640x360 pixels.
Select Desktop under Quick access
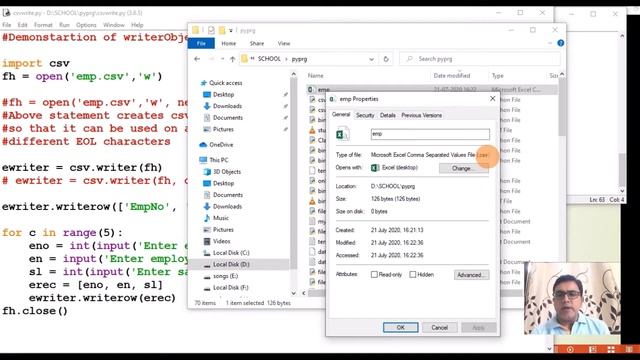click(223, 94)
